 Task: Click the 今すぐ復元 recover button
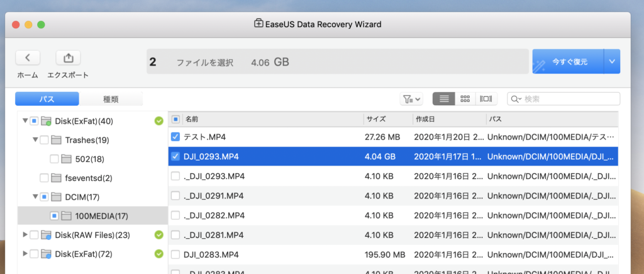pyautogui.click(x=568, y=62)
